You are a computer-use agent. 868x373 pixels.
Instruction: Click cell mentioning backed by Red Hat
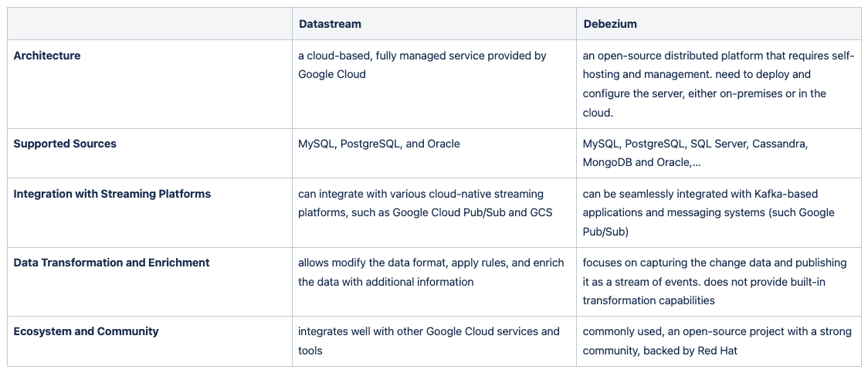click(x=718, y=341)
